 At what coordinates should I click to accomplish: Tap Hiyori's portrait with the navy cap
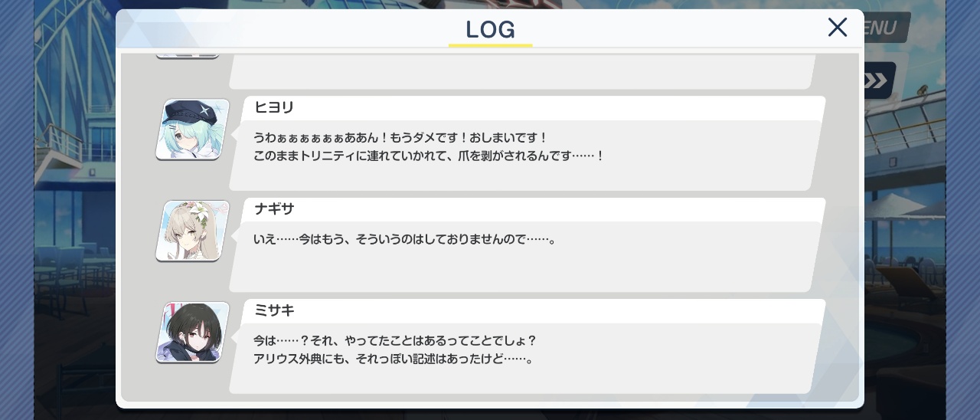click(x=193, y=130)
